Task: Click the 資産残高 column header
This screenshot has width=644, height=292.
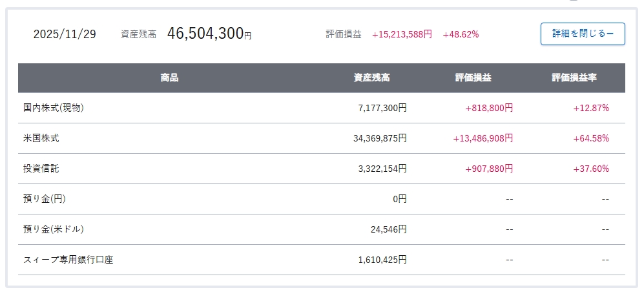Action: point(371,78)
